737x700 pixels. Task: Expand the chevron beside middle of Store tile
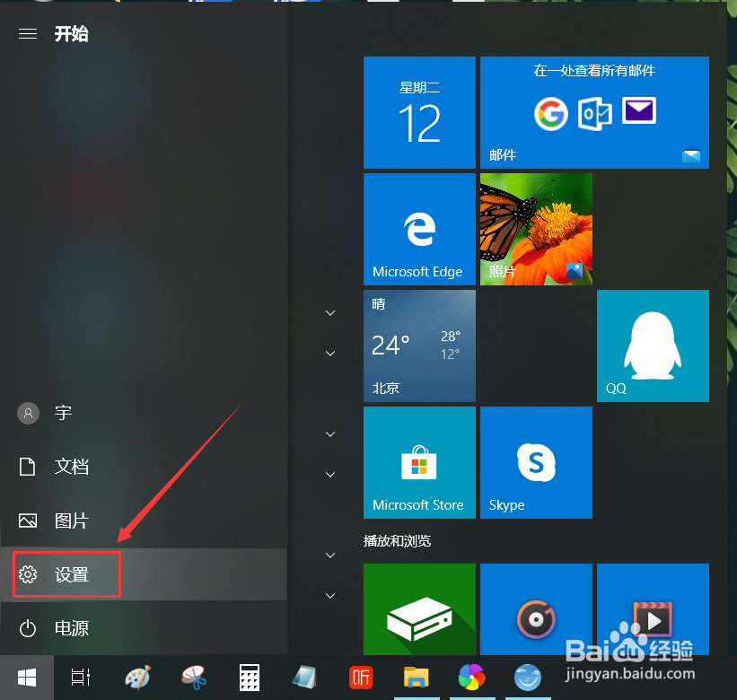pyautogui.click(x=330, y=475)
